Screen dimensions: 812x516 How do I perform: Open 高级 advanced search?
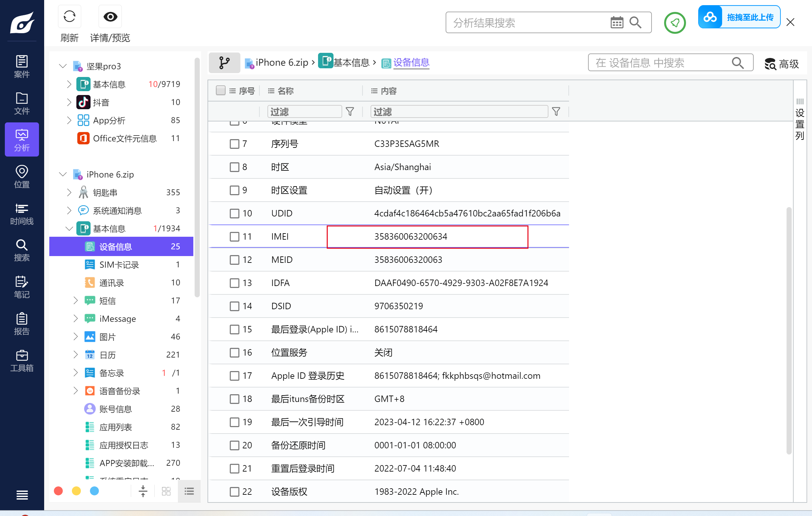782,63
